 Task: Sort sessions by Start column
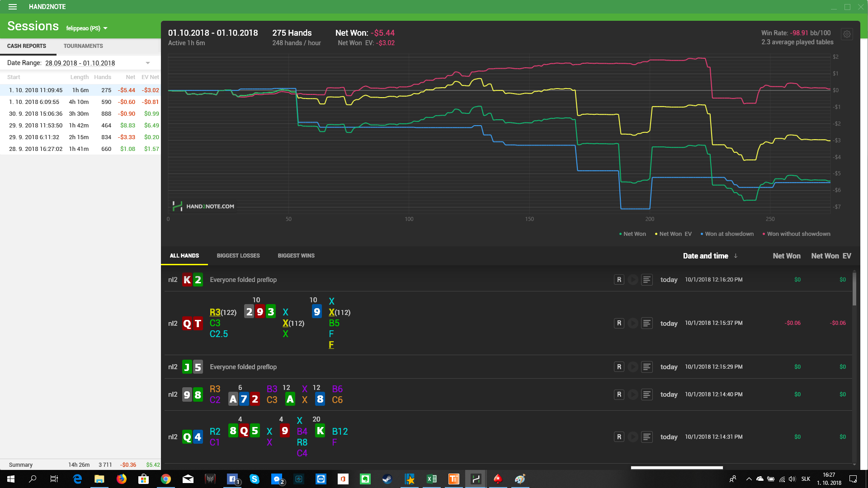click(x=14, y=77)
